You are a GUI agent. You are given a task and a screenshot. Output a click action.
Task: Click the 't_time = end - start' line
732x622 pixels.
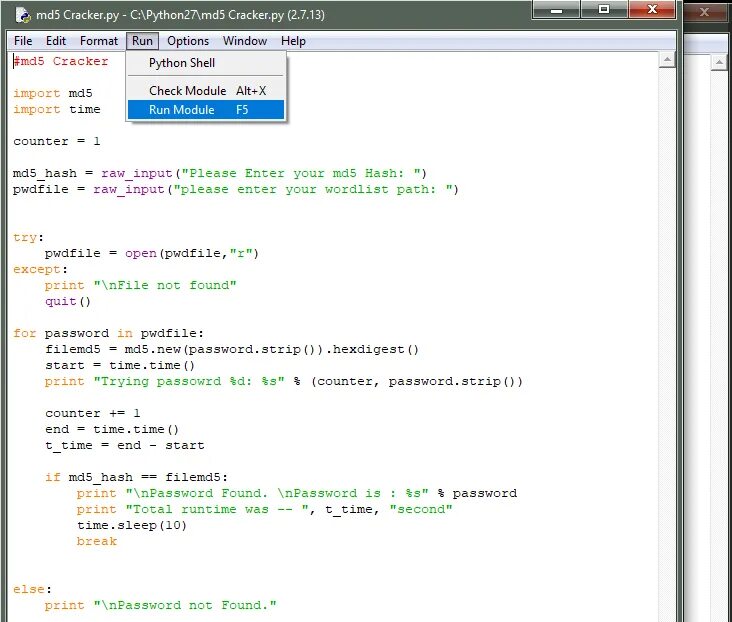pyautogui.click(x=125, y=445)
